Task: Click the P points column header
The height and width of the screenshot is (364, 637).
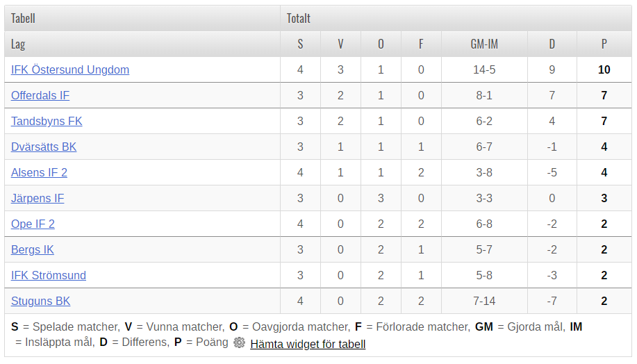Action: [604, 44]
